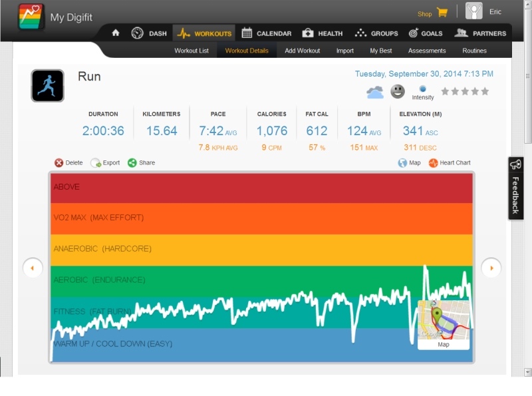Switch to the Workout List tab
The image size is (532, 396).
pos(192,51)
